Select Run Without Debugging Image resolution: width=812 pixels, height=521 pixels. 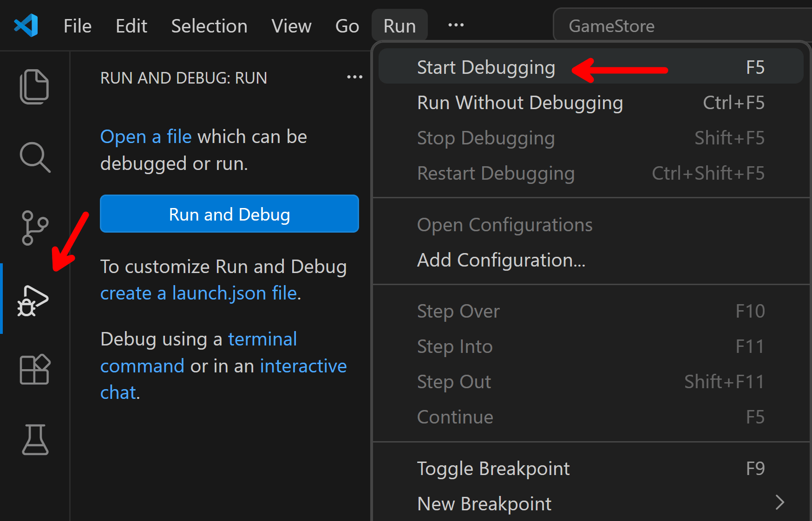point(591,103)
